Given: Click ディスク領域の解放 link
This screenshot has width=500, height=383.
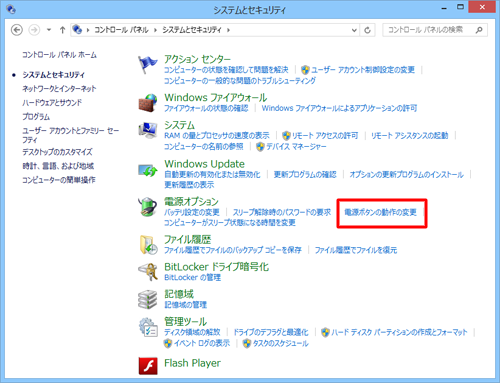Looking at the screenshot, I should [x=192, y=332].
